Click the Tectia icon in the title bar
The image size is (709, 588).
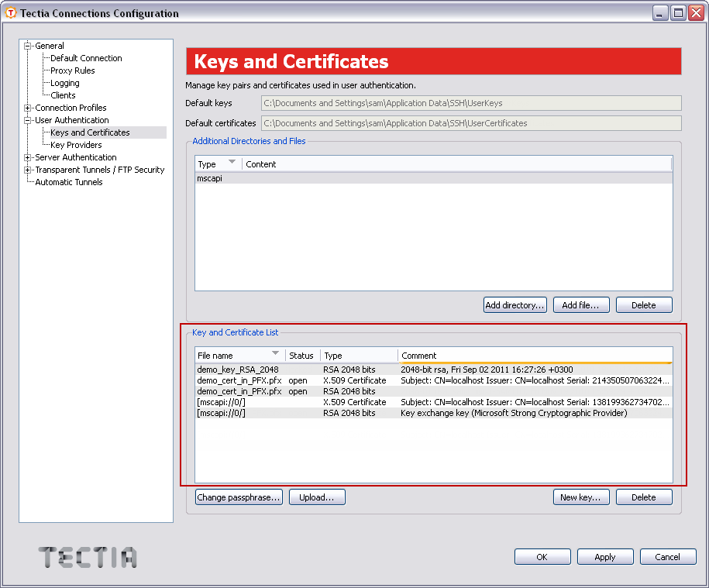11,12
